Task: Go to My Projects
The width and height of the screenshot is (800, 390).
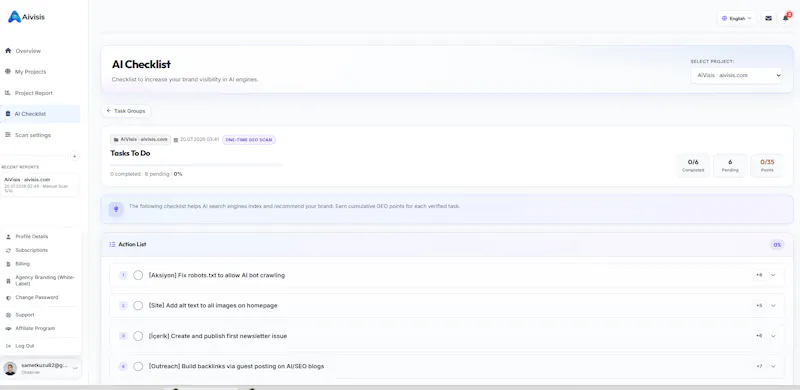Action: [31, 72]
